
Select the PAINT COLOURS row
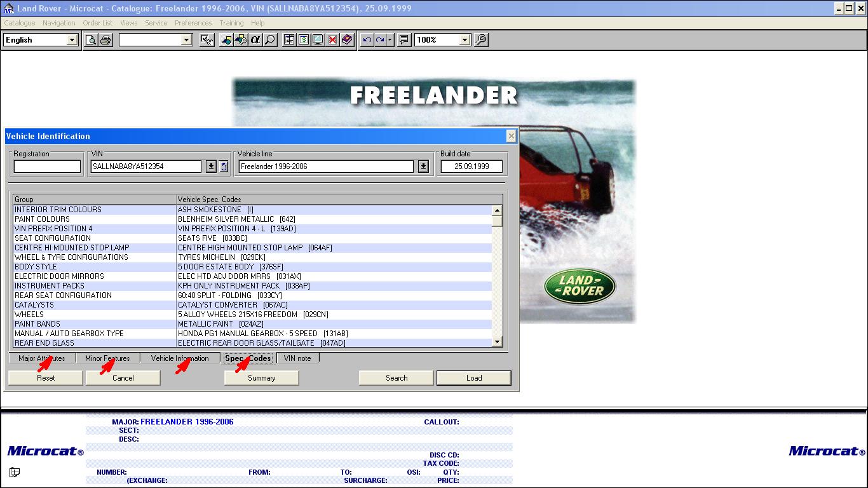253,219
